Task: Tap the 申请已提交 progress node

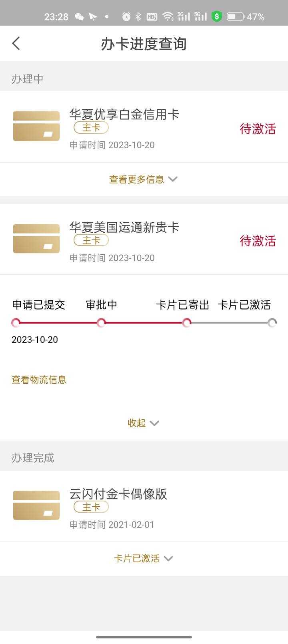Action: [16, 322]
